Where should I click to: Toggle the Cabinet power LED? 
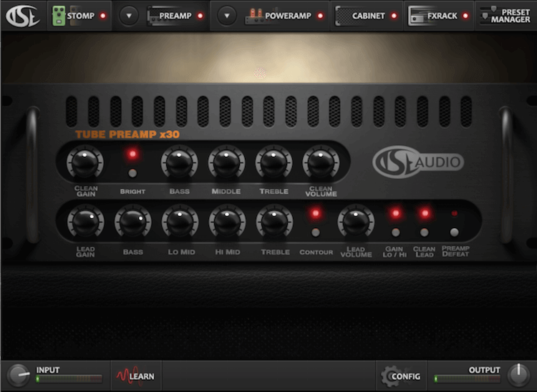click(395, 16)
